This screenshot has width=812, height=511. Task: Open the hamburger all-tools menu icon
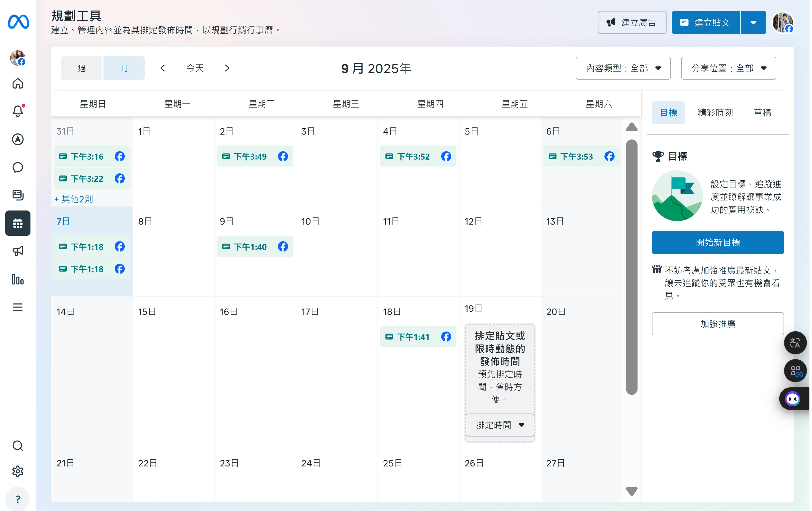[x=18, y=307]
